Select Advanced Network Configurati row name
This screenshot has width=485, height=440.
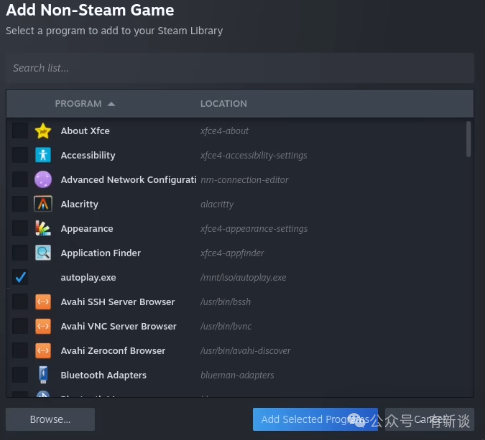(128, 180)
